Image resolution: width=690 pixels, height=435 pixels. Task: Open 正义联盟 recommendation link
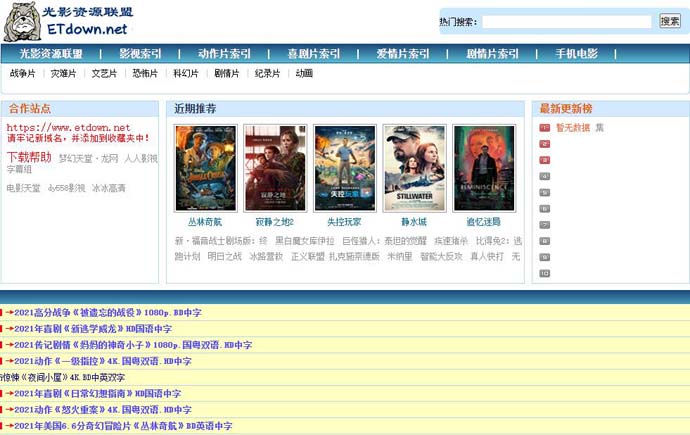308,256
